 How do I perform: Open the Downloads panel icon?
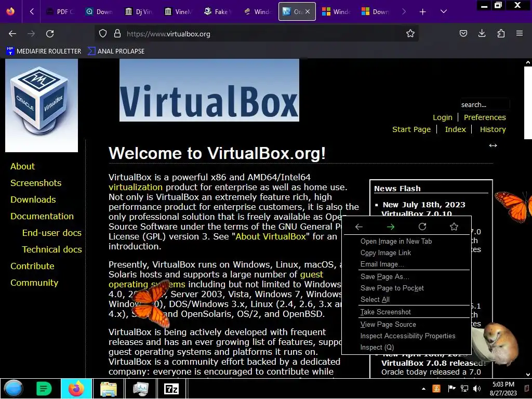[482, 33]
